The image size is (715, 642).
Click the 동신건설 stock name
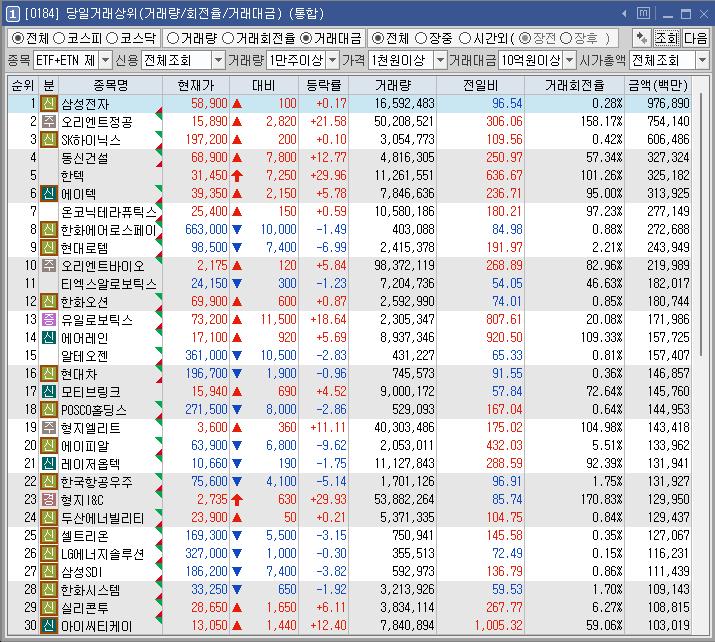pos(85,158)
